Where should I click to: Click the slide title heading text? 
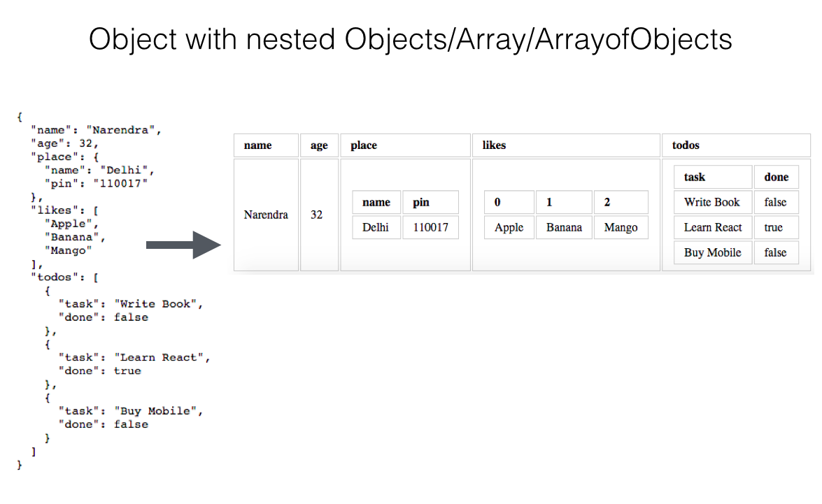tap(411, 39)
